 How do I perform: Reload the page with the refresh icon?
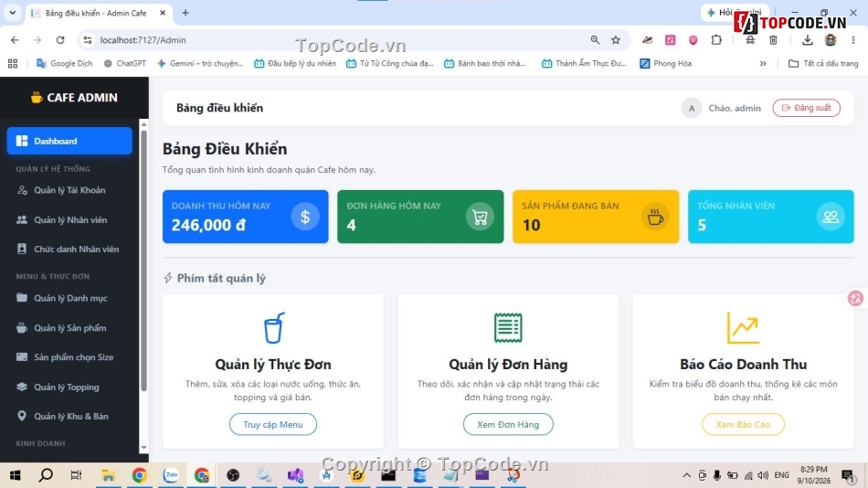(60, 40)
